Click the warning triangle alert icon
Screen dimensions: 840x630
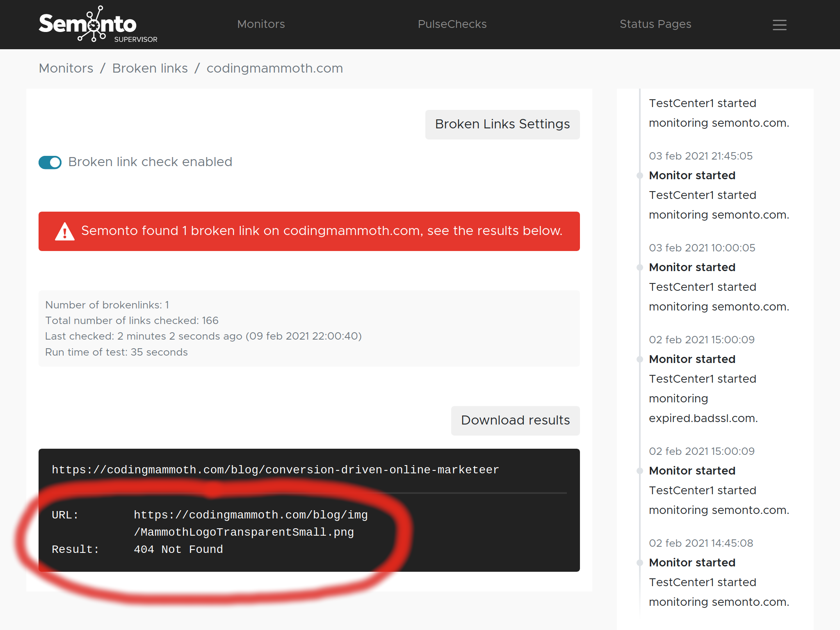(x=64, y=232)
